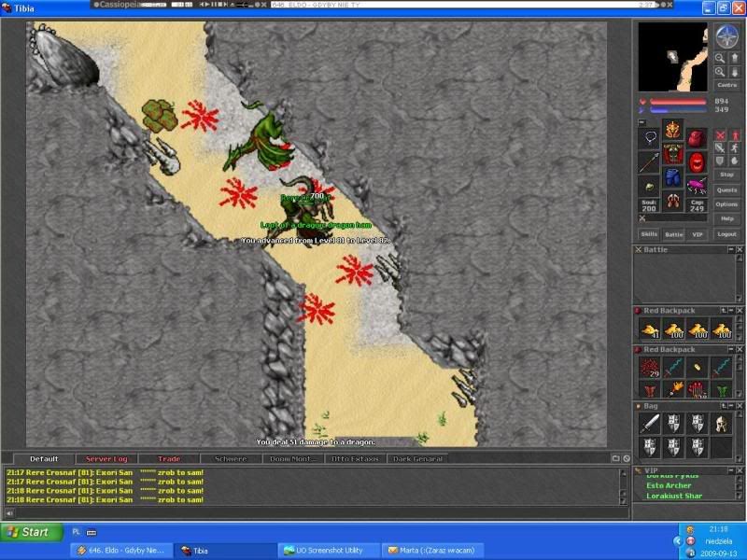Screen dimensions: 747x560
Task: Close the Battle panel
Action: click(740, 249)
